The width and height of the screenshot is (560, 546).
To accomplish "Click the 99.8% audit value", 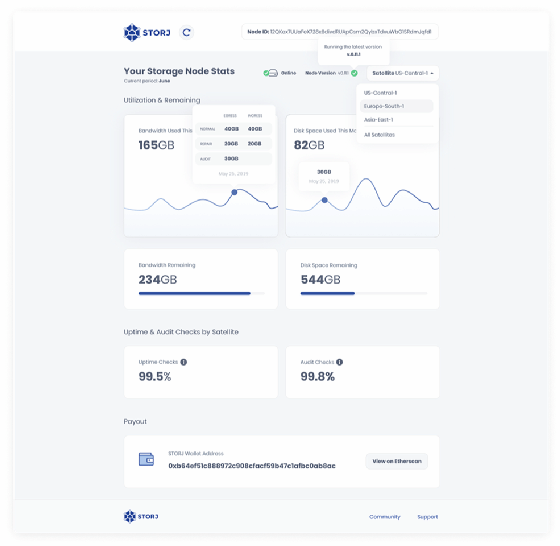I will (x=318, y=376).
